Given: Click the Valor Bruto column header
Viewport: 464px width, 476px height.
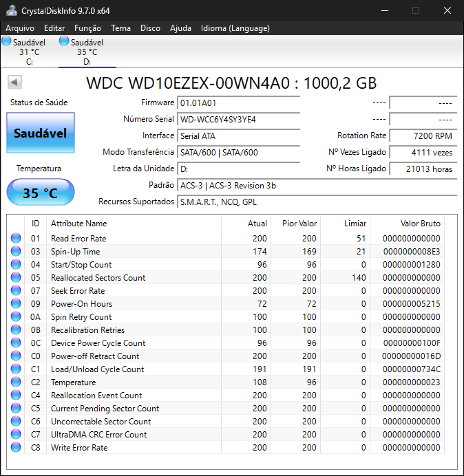Looking at the screenshot, I should 420,224.
